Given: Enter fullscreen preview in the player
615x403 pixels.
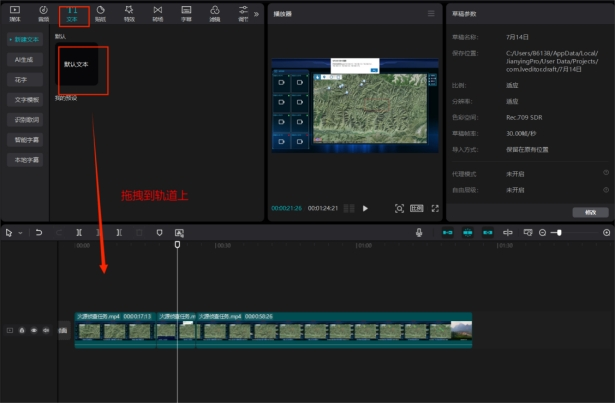Looking at the screenshot, I should (435, 208).
